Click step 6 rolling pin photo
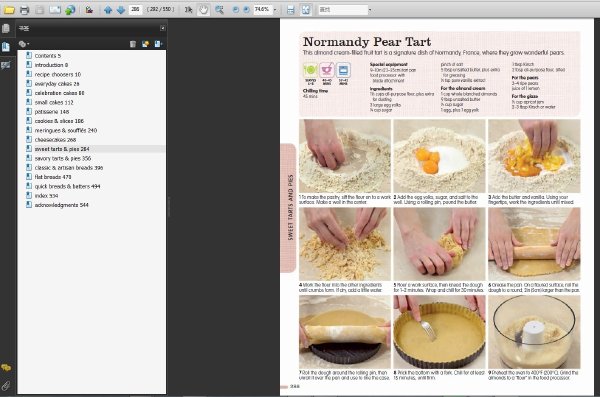Image resolution: width=600 pixels, height=397 pixels. point(534,244)
